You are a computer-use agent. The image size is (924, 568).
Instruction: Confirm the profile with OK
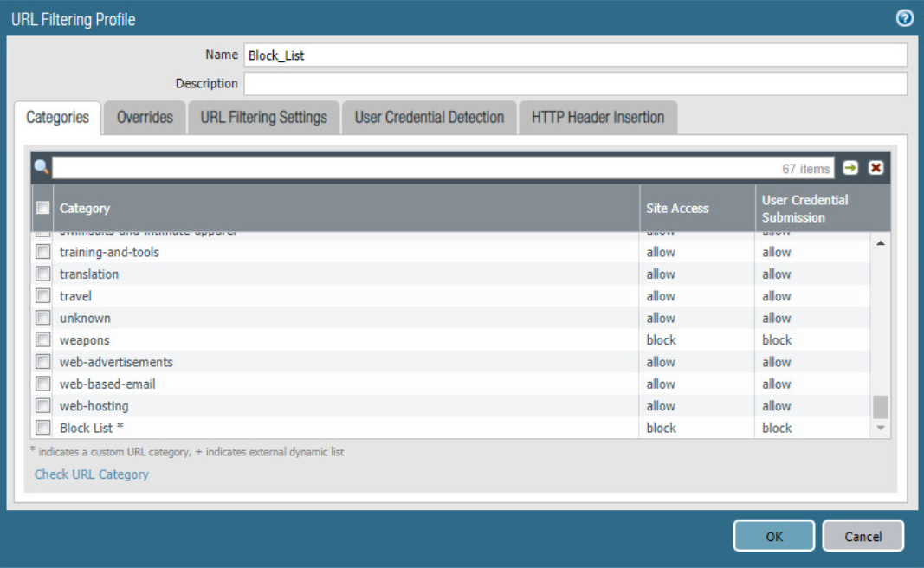coord(773,535)
